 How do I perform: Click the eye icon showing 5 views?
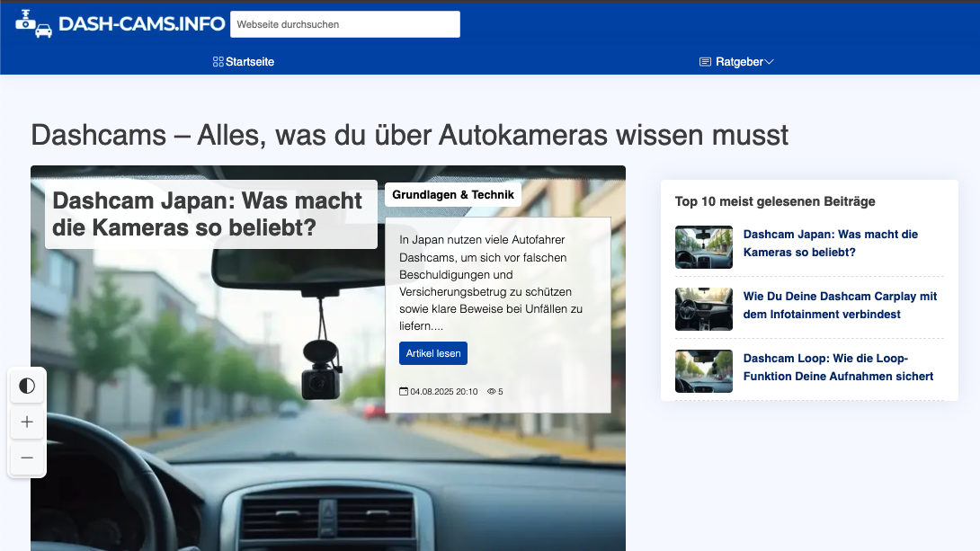pos(490,391)
